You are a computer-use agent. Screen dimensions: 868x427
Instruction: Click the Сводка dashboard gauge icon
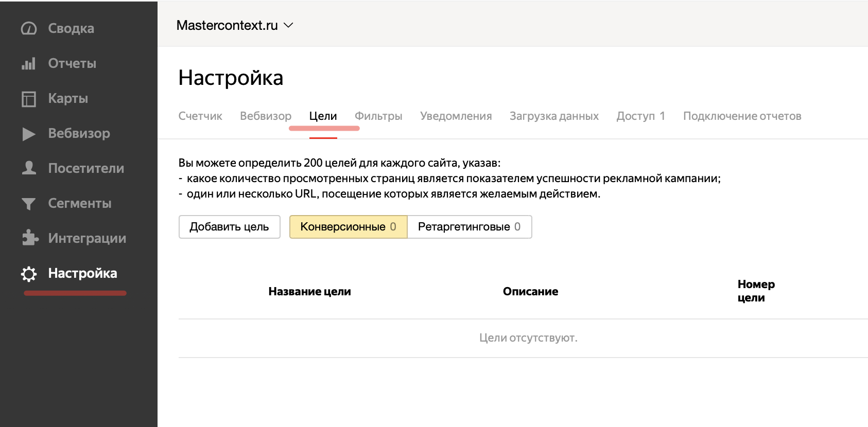(29, 28)
